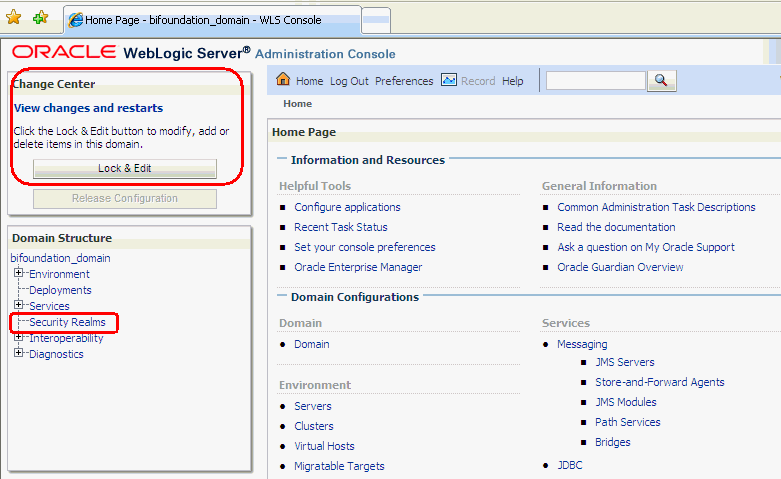Open the Clusters link
Viewport: 781px width, 479px height.
tap(314, 426)
